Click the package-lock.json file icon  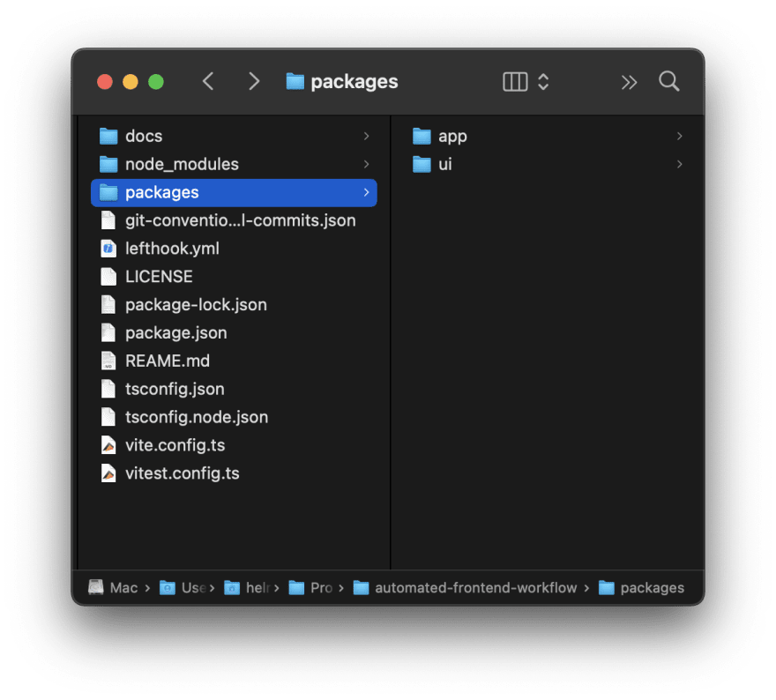pos(108,305)
